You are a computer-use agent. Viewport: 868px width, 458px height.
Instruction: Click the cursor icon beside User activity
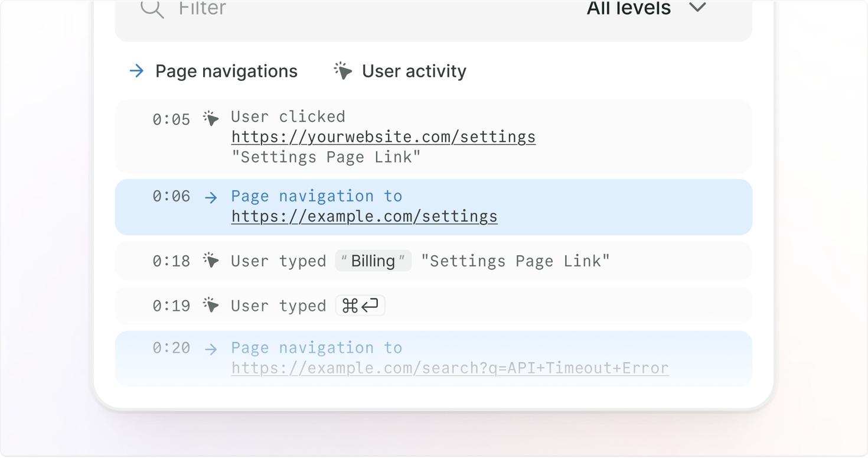(342, 71)
